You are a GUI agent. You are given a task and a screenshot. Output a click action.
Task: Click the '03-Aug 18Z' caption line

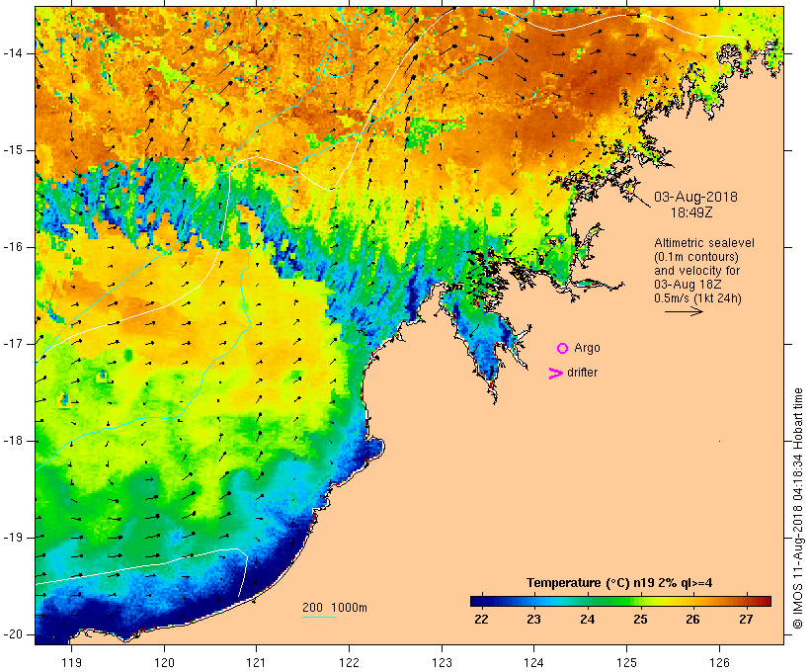click(688, 285)
